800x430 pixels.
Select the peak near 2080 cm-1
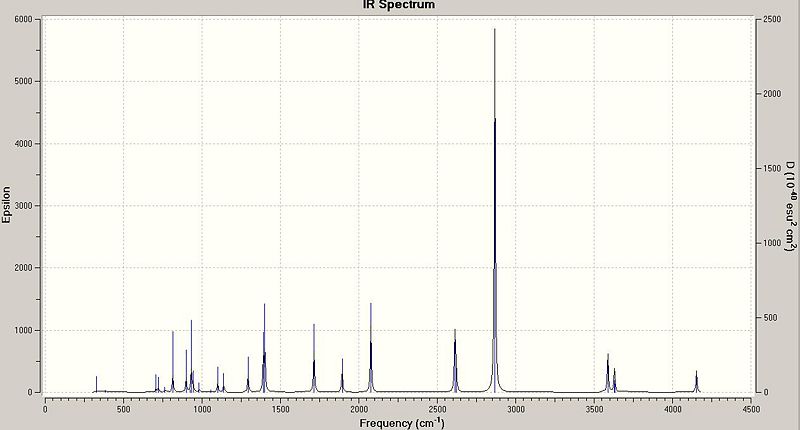coord(371,348)
